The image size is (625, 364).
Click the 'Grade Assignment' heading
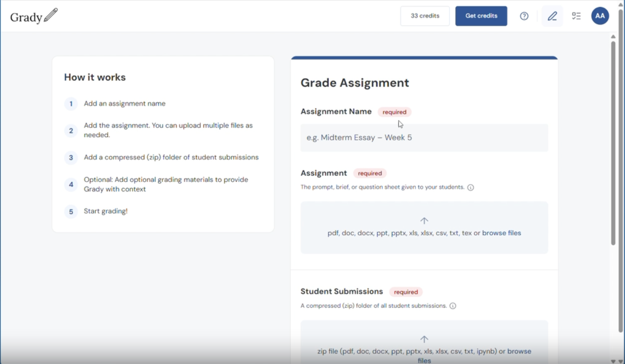[355, 83]
